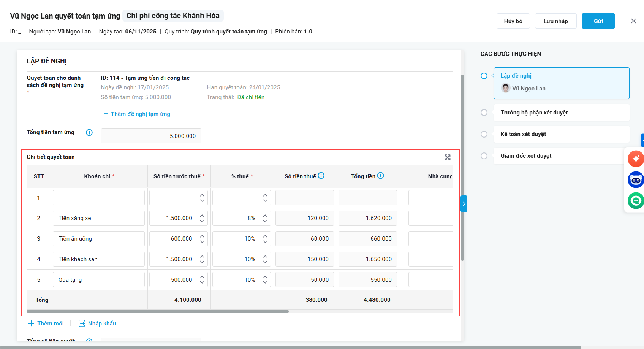Click the 10% tax stepper for Tiền ăn uống
Screen dimensions: 644x349
265,239
